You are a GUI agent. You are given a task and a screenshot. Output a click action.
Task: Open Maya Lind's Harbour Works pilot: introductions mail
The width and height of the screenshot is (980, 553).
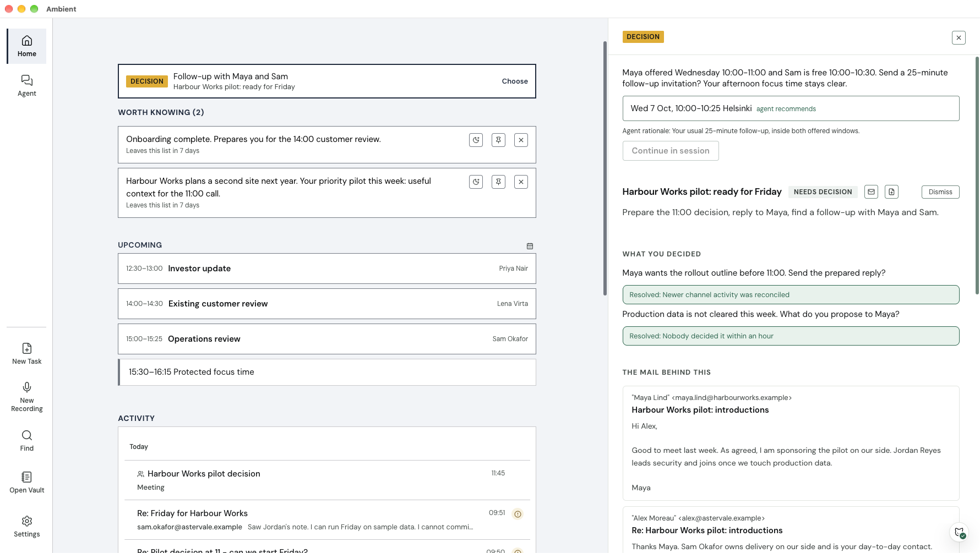[x=791, y=444]
